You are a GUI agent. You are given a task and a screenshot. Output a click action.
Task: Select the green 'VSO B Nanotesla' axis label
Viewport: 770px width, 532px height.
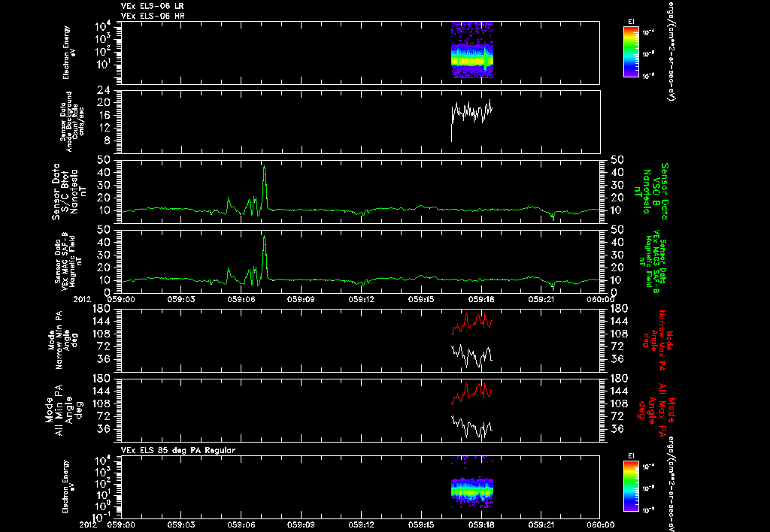(652, 192)
